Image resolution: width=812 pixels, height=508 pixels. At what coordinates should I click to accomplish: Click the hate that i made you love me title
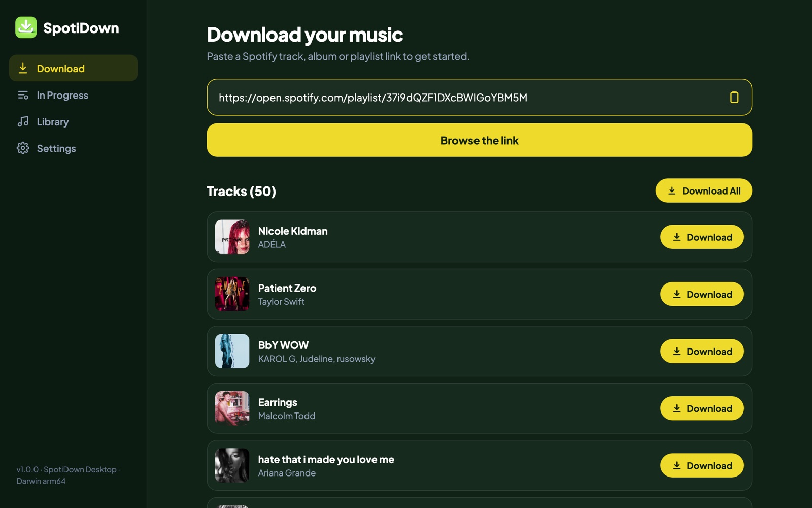[326, 460]
